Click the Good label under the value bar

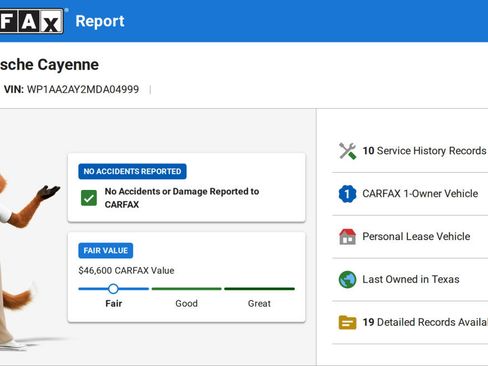point(187,304)
